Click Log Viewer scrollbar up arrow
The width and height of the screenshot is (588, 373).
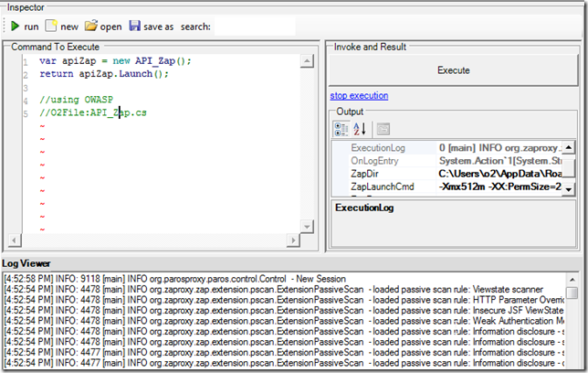[x=572, y=279]
